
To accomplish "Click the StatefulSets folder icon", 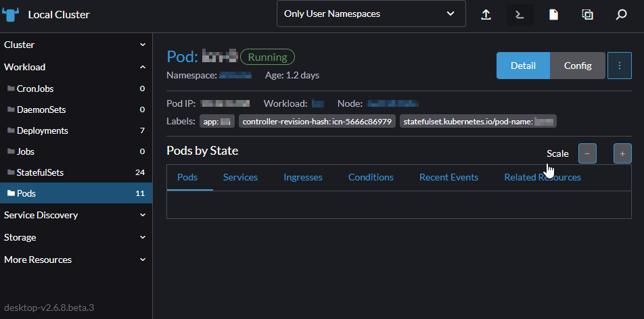I will coord(11,172).
